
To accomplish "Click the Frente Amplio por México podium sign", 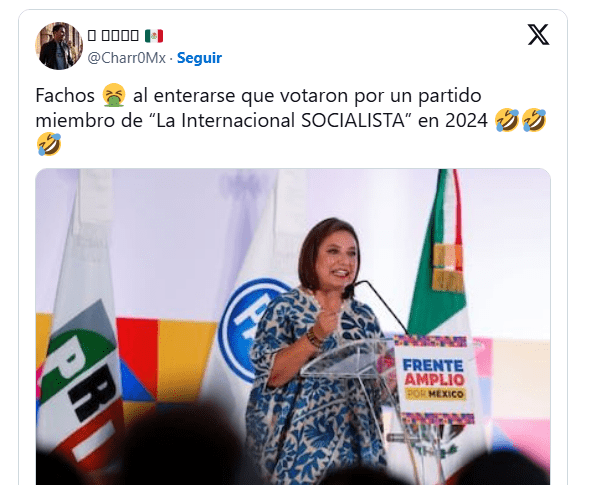I will 434,380.
